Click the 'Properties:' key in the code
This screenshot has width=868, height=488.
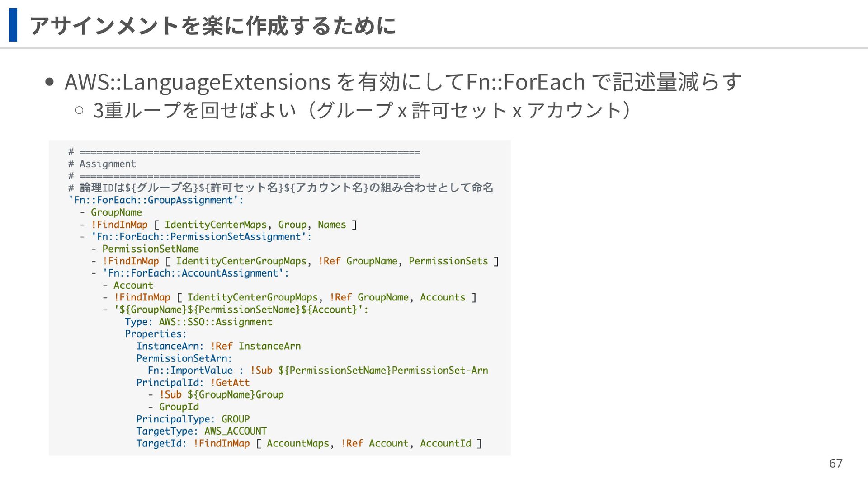(x=156, y=334)
